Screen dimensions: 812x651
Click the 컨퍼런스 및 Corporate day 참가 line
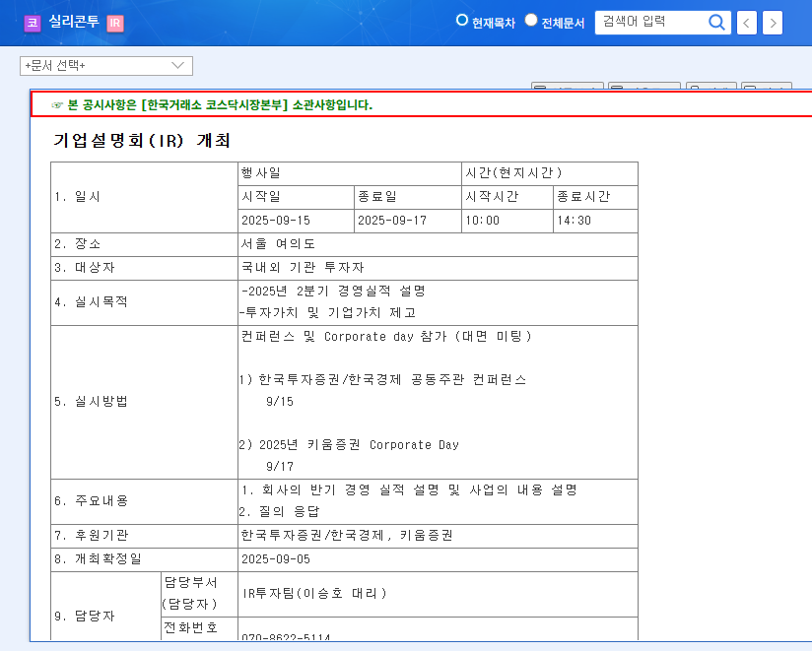click(x=386, y=337)
